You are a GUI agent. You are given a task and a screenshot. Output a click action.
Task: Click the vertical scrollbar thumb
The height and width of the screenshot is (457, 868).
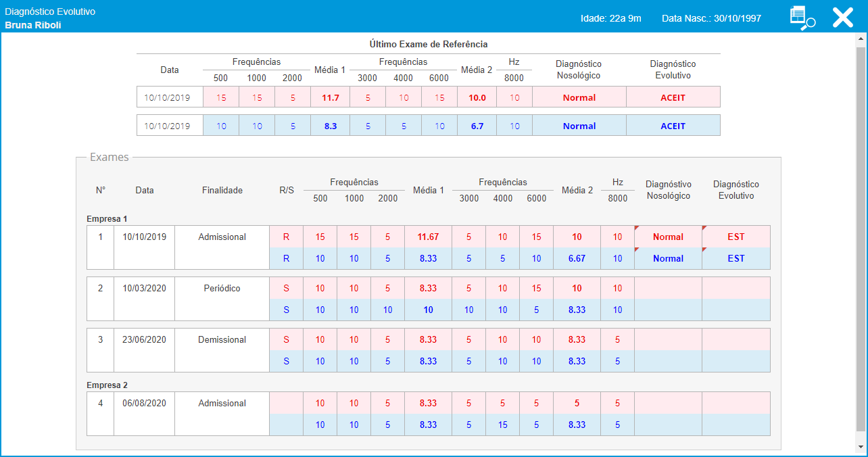(860, 237)
